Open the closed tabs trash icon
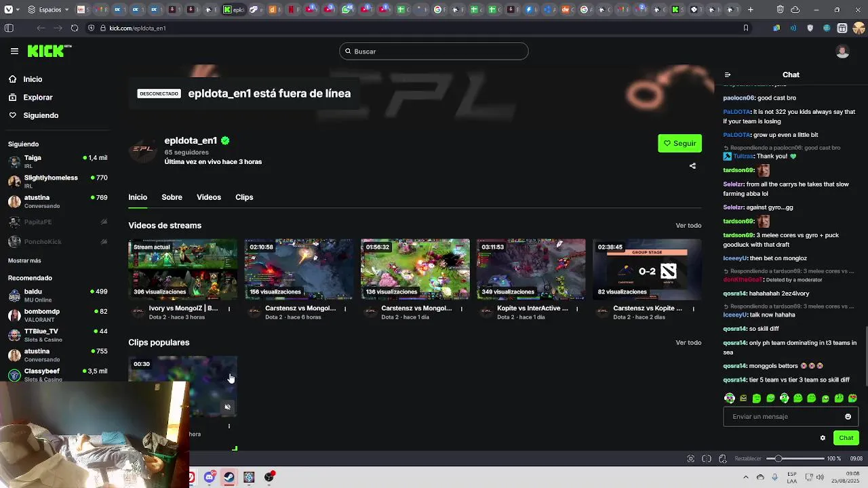Image resolution: width=868 pixels, height=488 pixels. point(781,9)
